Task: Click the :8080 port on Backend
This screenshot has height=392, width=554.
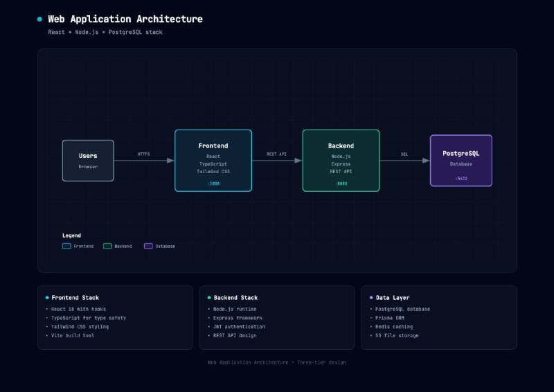Action: tap(341, 184)
